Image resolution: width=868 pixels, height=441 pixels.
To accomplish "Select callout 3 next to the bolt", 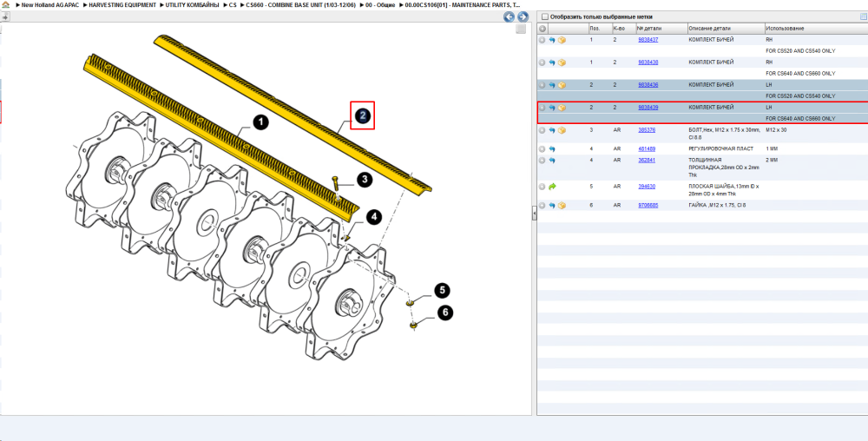I will (x=365, y=180).
